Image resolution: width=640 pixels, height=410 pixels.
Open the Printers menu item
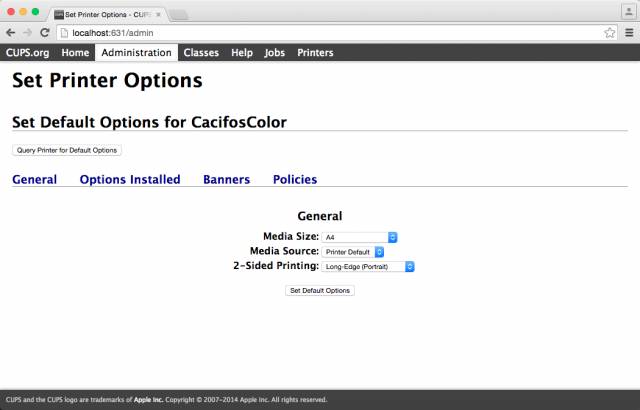pos(315,53)
